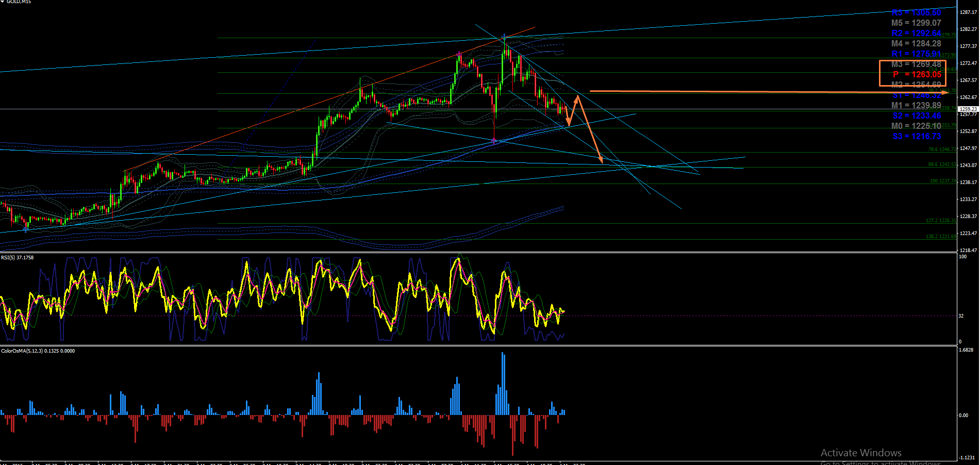Screen dimensions: 980x465
Task: Select the R2 = 1292.64 resistance label
Action: (x=917, y=33)
